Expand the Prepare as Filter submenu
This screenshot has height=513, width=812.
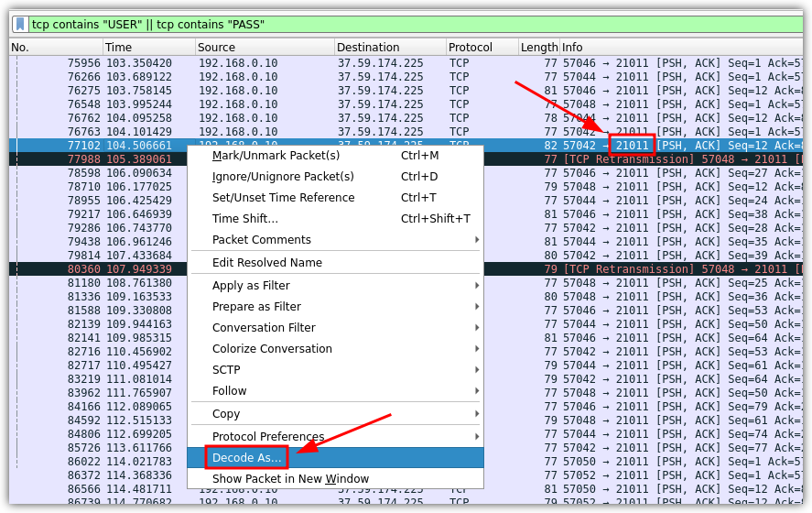[x=256, y=307]
